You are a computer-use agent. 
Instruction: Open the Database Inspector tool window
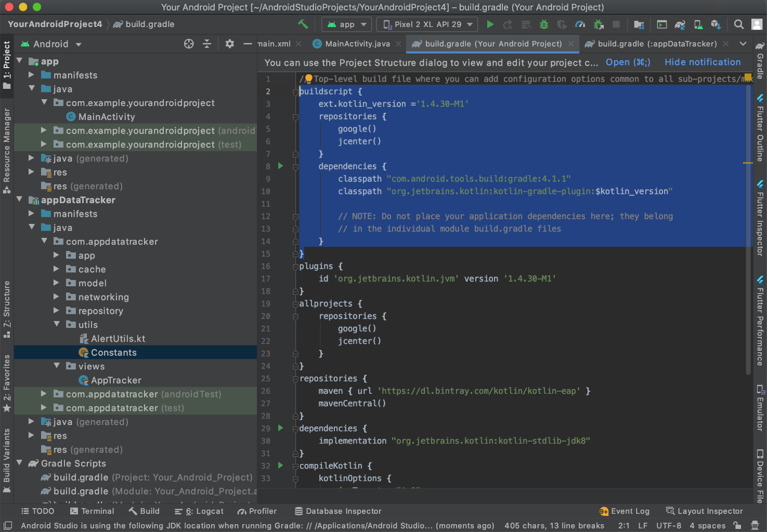338,511
